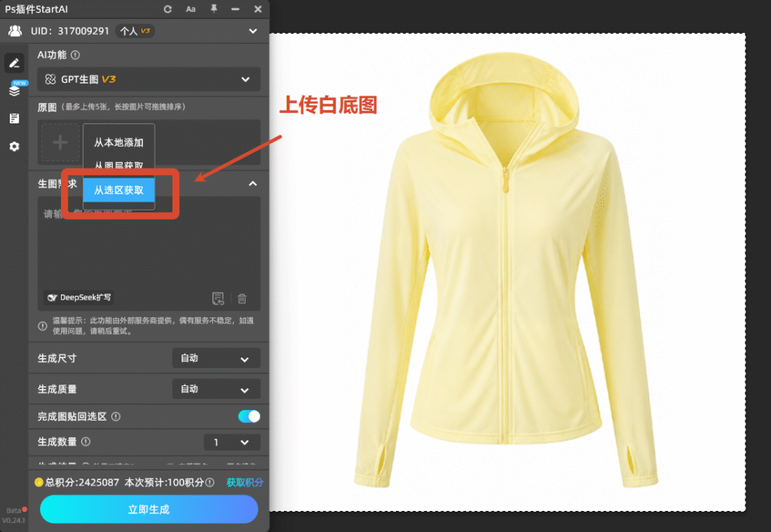Image resolution: width=771 pixels, height=532 pixels.
Task: Open the records list sidebar icon
Action: coord(14,118)
